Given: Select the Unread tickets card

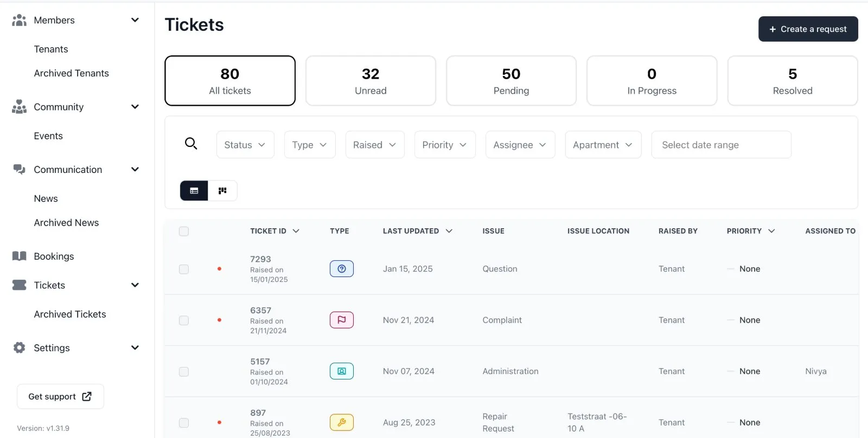Looking at the screenshot, I should tap(371, 81).
